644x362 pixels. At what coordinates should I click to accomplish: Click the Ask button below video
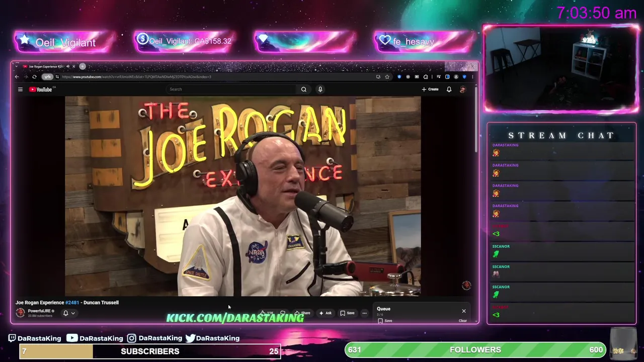point(325,313)
